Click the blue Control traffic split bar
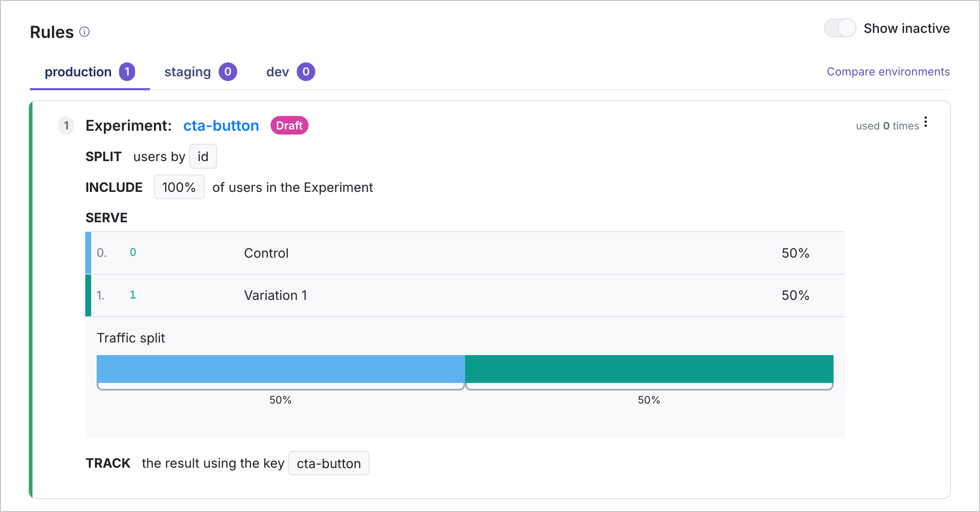The width and height of the screenshot is (980, 512). pyautogui.click(x=281, y=369)
